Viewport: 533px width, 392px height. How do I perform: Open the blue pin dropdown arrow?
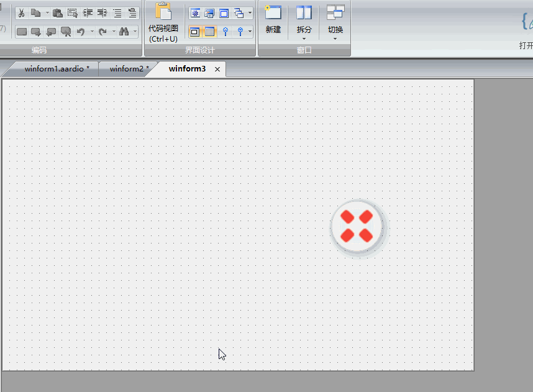(x=250, y=32)
